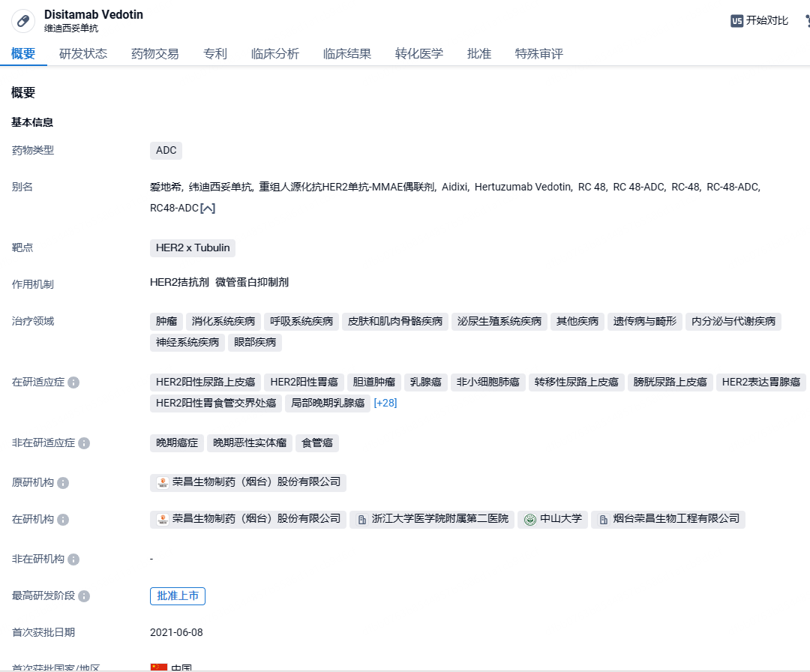
Task: Click the info icon next to 原研机构
Action: tap(63, 483)
